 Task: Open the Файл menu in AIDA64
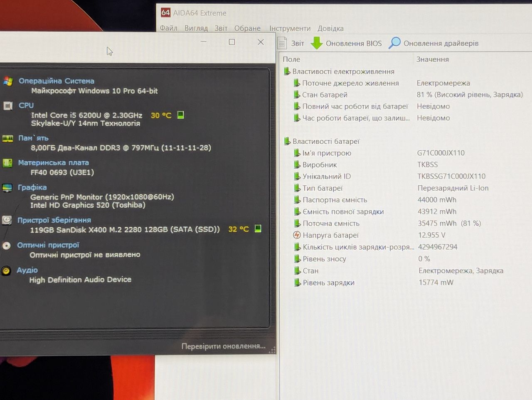pos(169,28)
